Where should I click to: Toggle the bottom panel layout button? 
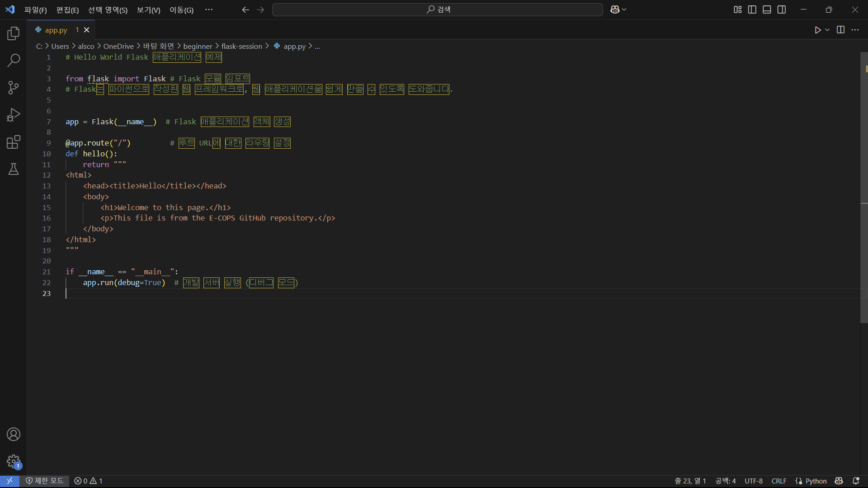767,9
